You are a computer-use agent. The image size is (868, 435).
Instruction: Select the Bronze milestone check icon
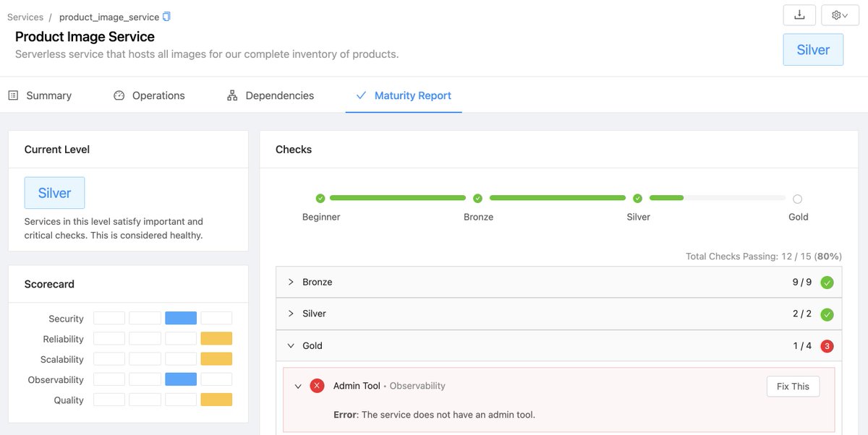(477, 197)
